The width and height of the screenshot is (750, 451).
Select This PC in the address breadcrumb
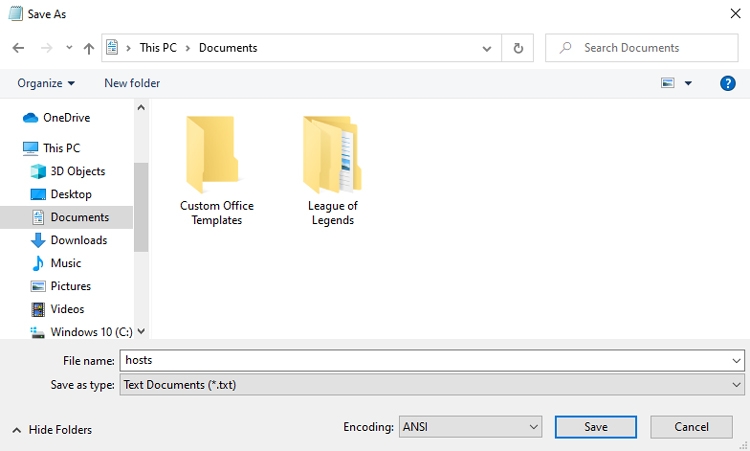(x=158, y=48)
